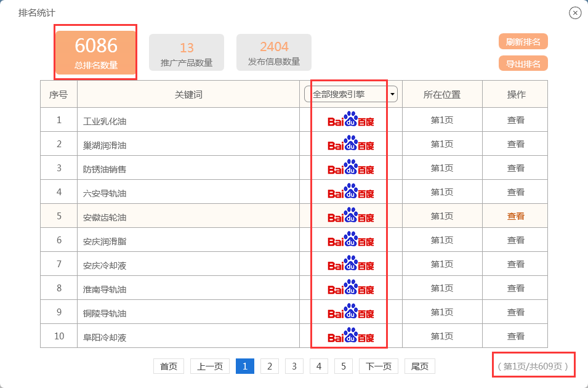
Task: Click the 排名统计 dialog title
Action: (x=37, y=13)
